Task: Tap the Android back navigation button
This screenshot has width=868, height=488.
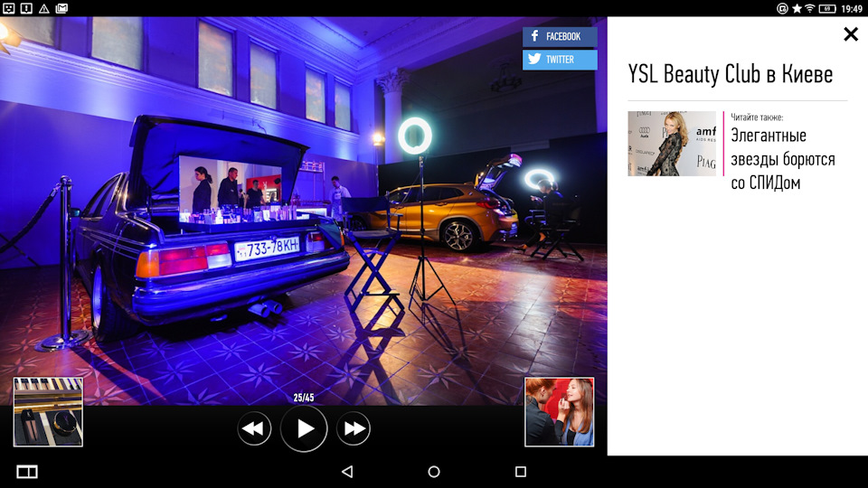Action: click(347, 472)
